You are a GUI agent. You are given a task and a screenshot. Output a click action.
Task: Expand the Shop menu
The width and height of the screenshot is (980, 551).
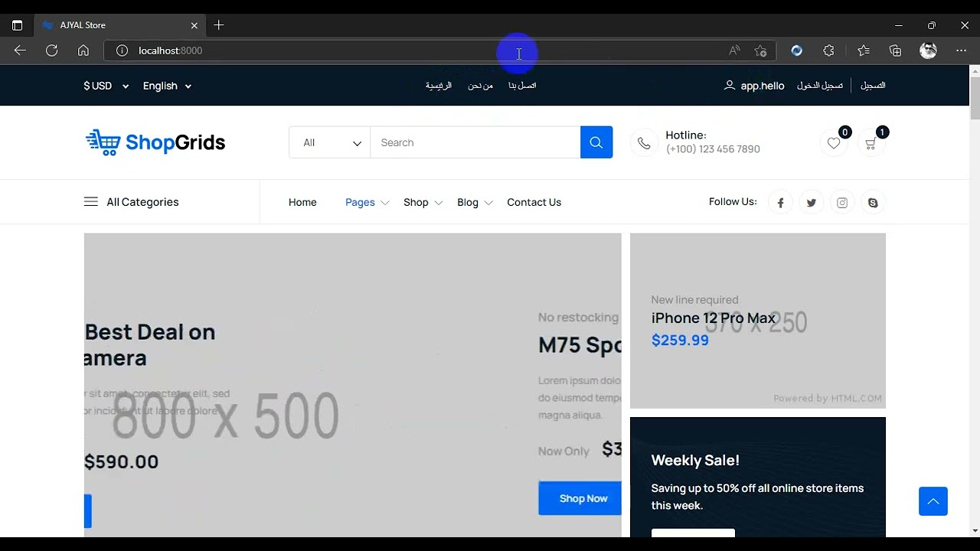point(423,202)
